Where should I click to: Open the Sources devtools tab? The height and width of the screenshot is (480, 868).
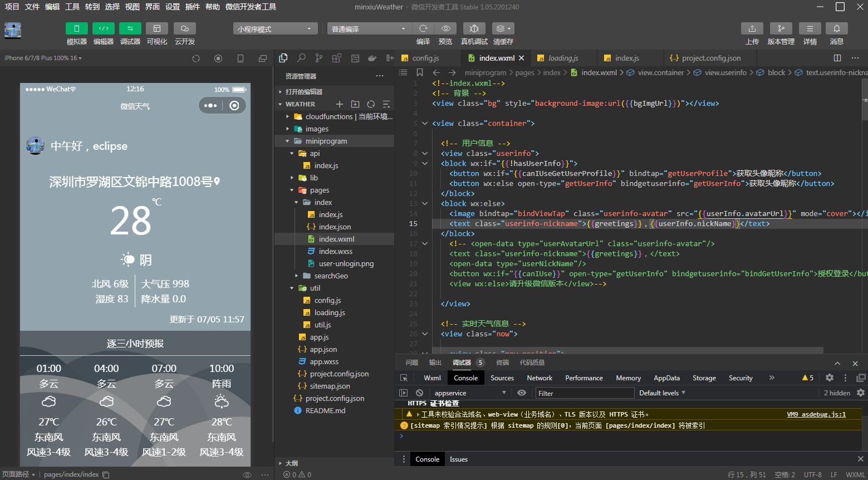(x=502, y=378)
